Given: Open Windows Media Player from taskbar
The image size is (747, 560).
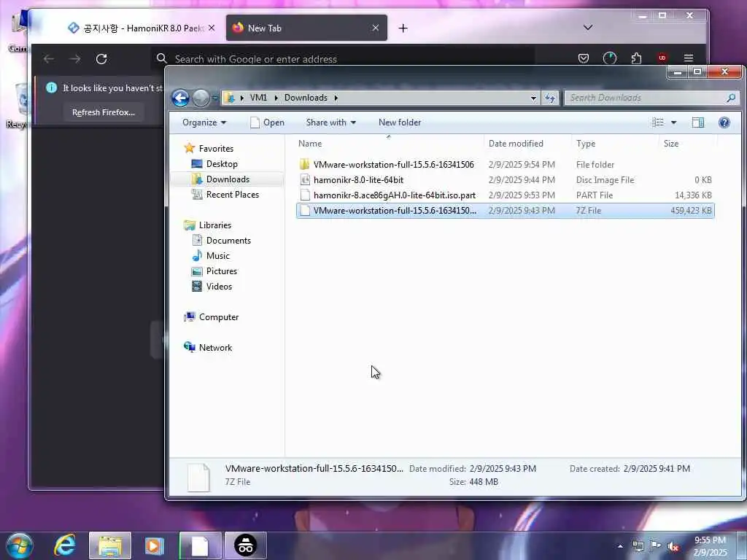Looking at the screenshot, I should (x=154, y=545).
